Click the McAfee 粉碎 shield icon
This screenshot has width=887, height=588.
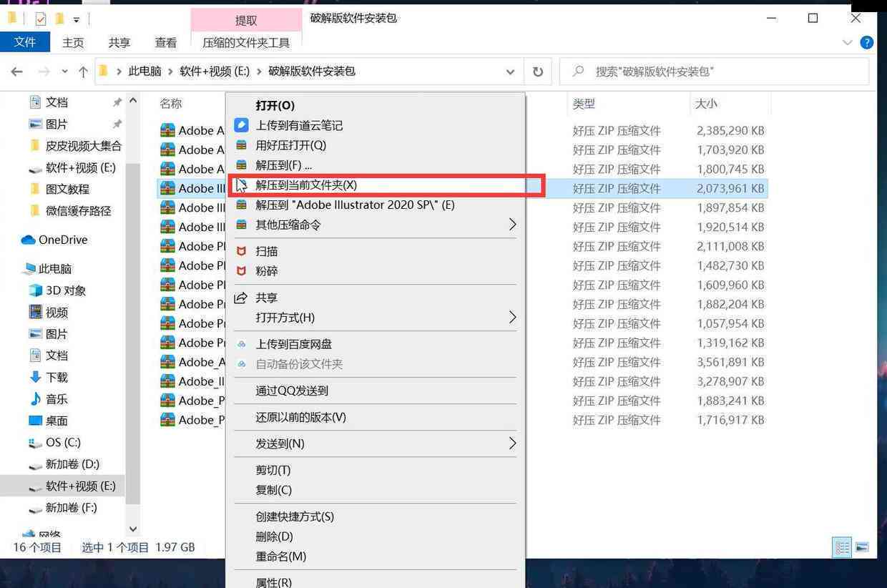pyautogui.click(x=242, y=271)
